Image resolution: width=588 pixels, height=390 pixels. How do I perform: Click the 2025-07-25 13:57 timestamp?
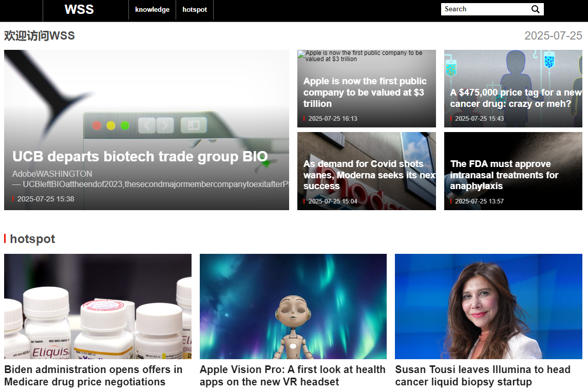(x=479, y=201)
